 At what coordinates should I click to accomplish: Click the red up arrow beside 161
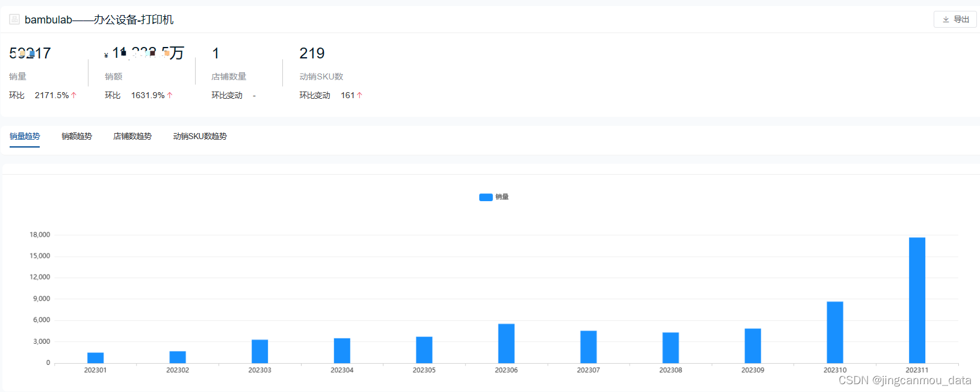coord(359,95)
